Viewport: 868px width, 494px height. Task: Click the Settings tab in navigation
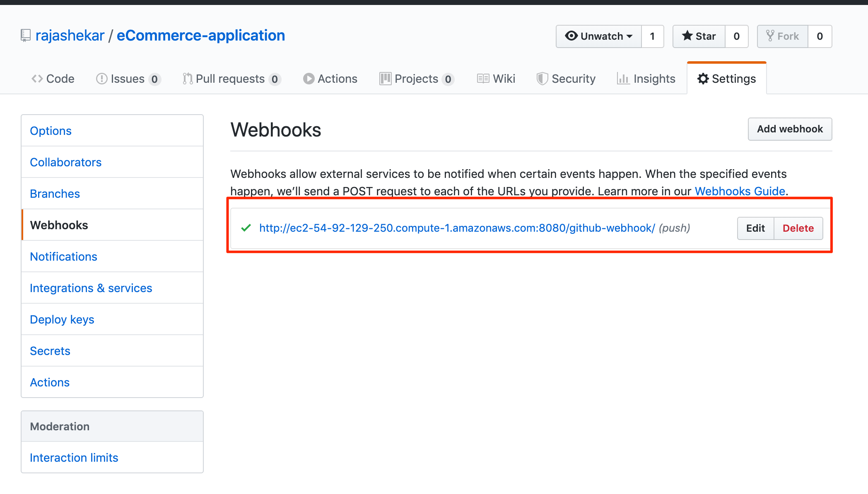coord(726,78)
